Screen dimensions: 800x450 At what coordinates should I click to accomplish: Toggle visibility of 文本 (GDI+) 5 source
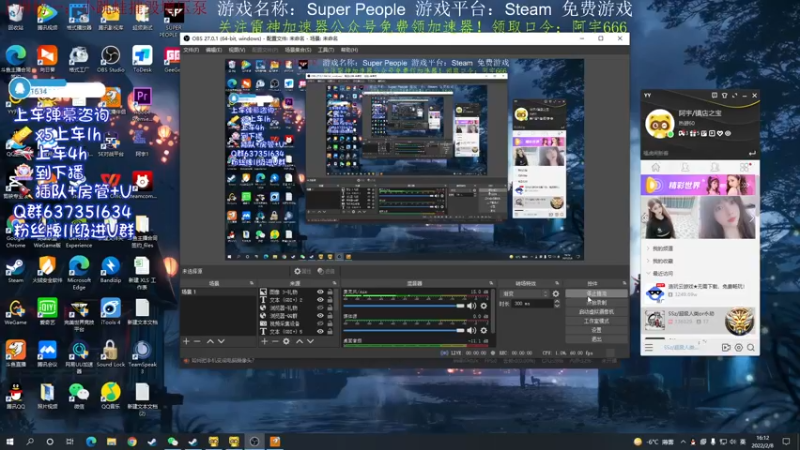pos(320,332)
